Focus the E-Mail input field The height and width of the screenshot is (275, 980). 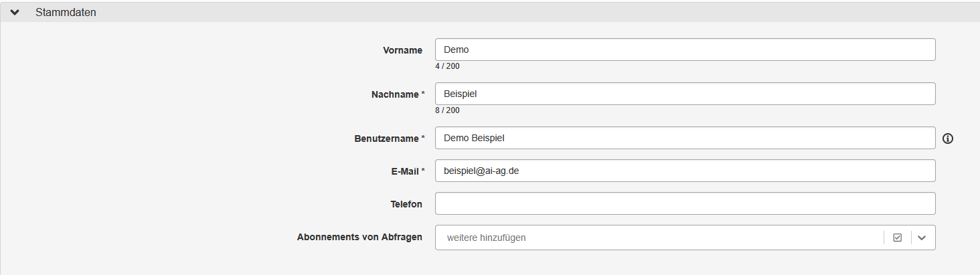pyautogui.click(x=685, y=171)
